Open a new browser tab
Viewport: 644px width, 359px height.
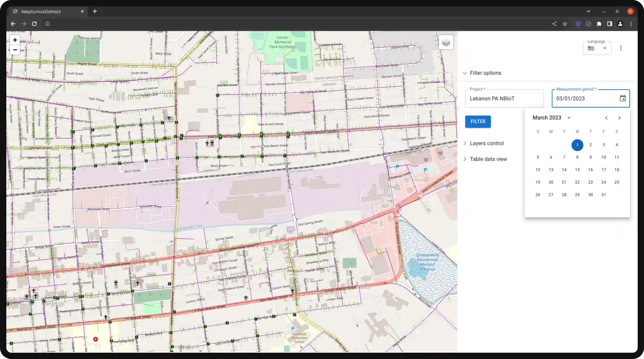click(95, 11)
